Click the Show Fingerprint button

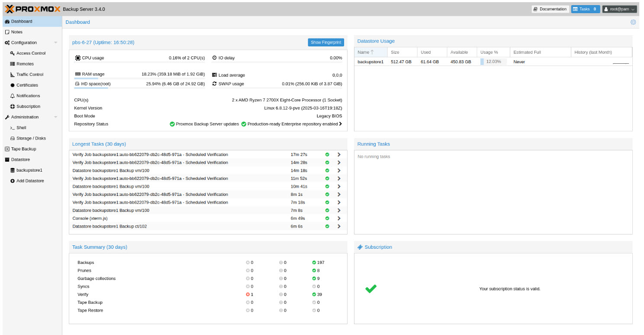coord(326,42)
